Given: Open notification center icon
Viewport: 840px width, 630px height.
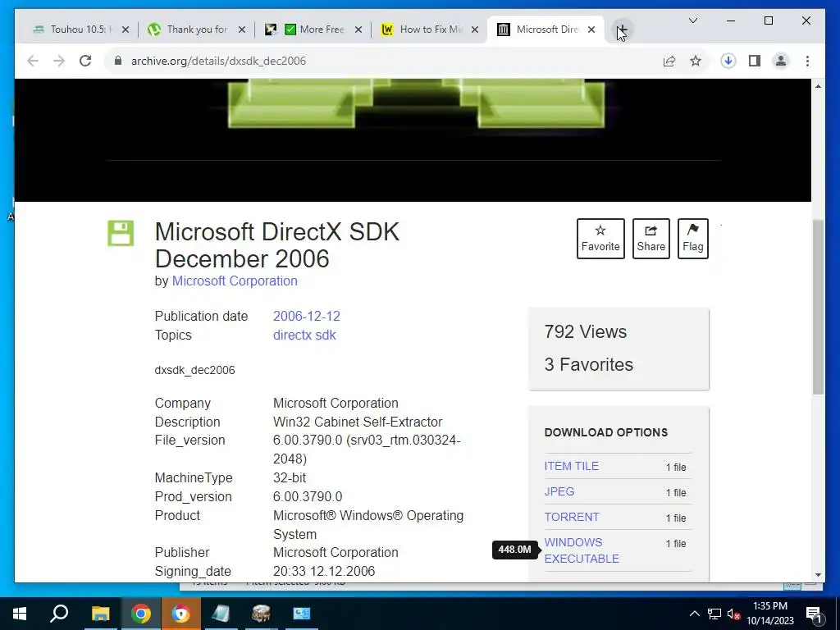Looking at the screenshot, I should click(x=814, y=614).
